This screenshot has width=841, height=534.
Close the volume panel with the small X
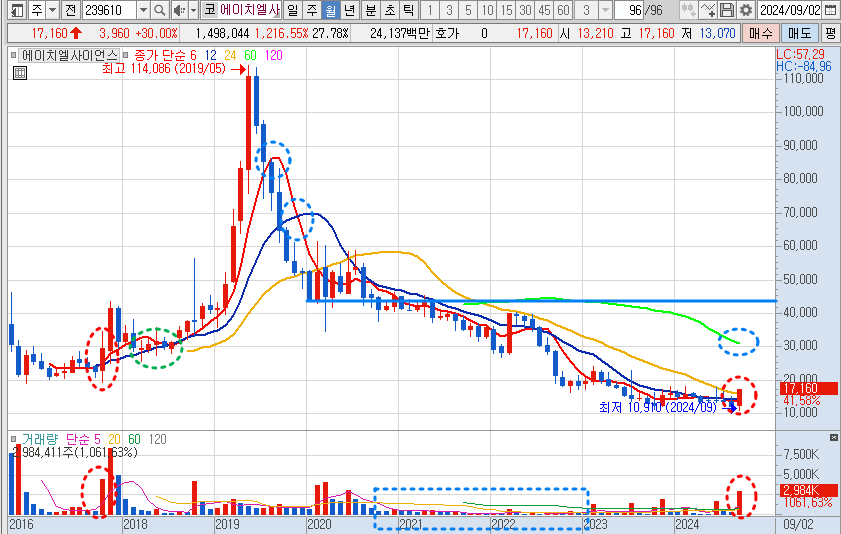(x=833, y=437)
